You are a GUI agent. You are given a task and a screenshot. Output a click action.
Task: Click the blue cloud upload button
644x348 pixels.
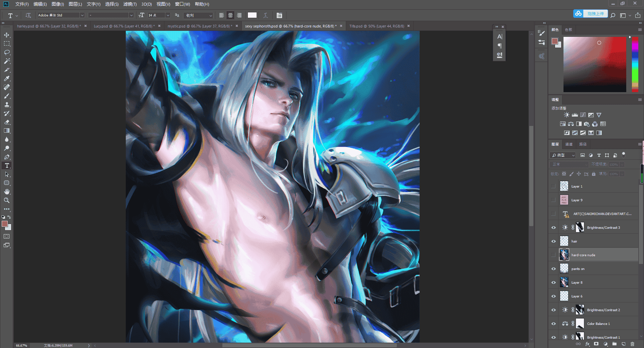[590, 14]
